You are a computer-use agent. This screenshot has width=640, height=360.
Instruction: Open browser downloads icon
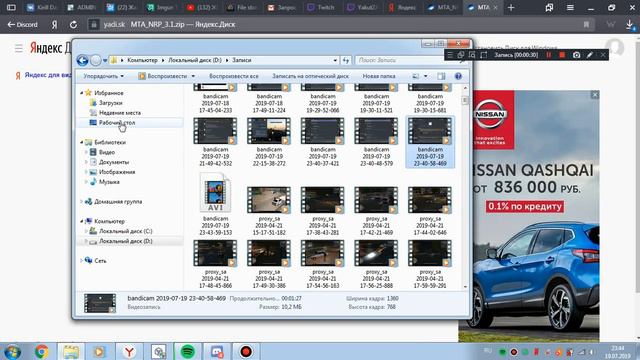point(630,25)
